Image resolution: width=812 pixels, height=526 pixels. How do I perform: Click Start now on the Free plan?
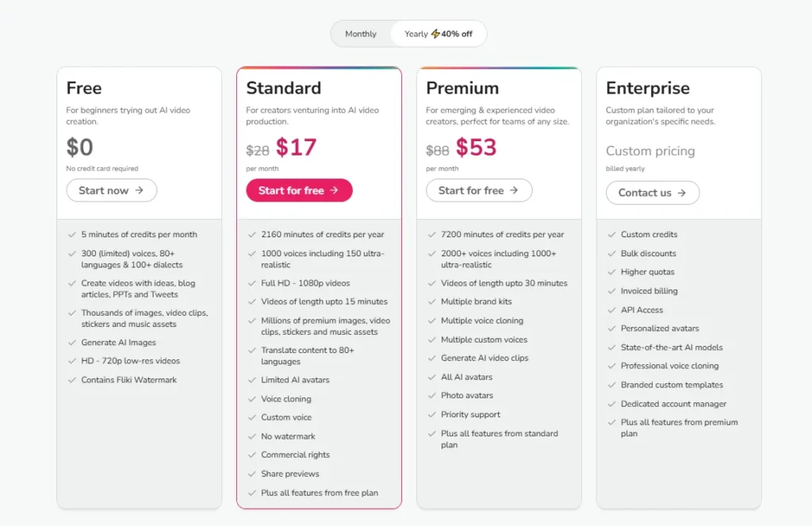coord(111,190)
